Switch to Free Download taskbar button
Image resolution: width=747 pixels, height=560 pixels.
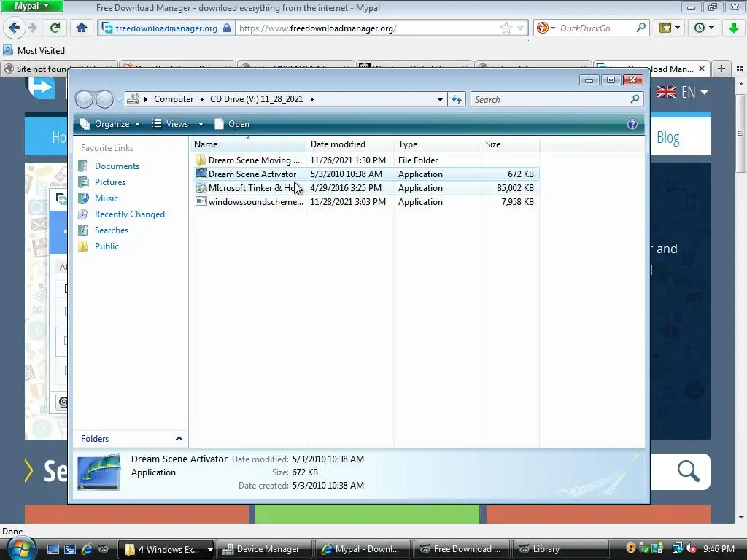(x=461, y=549)
